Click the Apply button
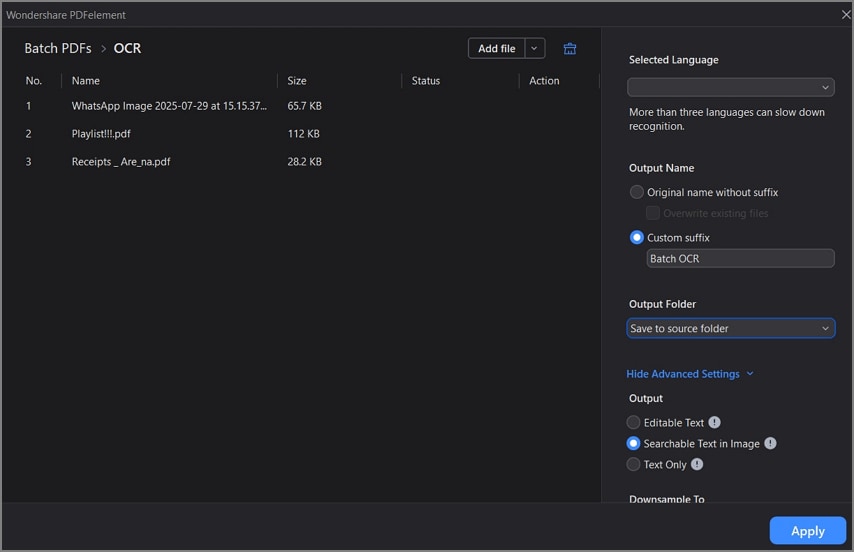 (x=807, y=531)
